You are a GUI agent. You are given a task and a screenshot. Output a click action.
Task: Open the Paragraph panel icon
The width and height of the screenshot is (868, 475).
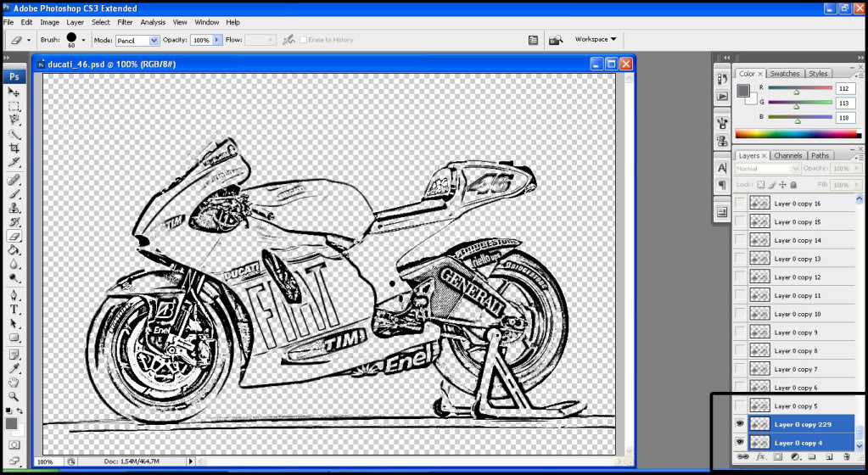(x=722, y=185)
